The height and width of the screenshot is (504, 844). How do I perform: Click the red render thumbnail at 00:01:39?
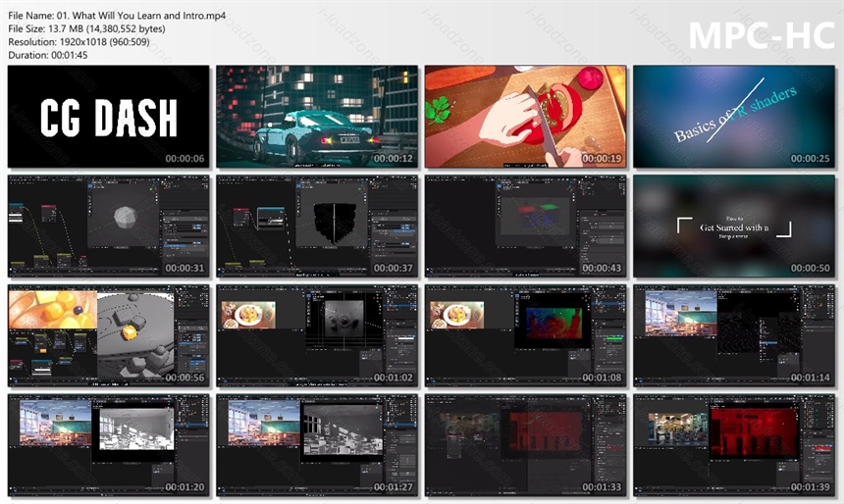[x=734, y=445]
